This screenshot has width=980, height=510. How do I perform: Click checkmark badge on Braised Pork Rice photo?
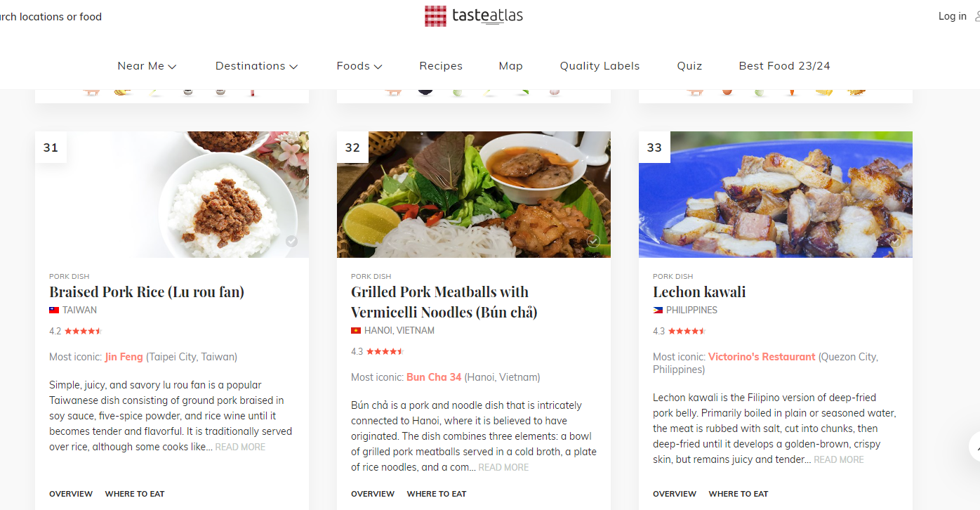292,242
